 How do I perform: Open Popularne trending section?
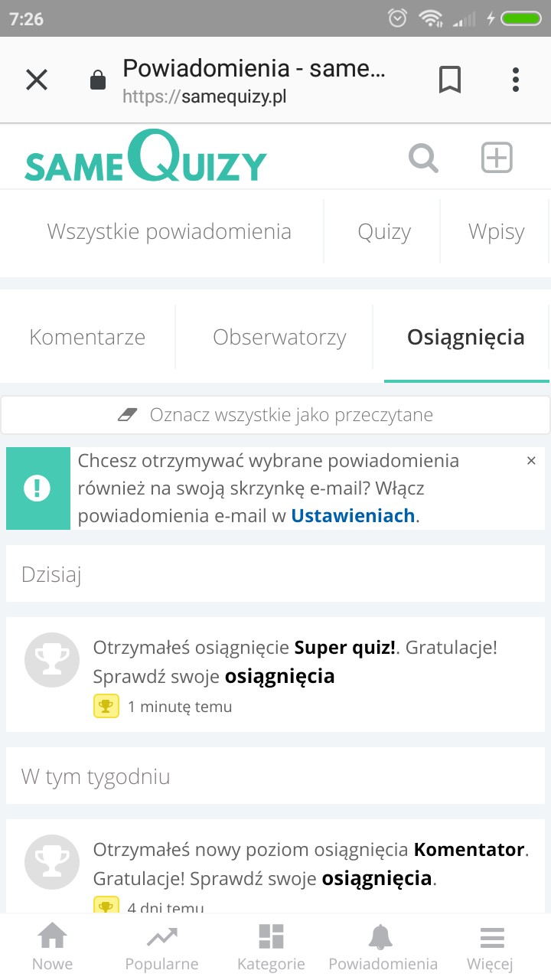click(161, 946)
